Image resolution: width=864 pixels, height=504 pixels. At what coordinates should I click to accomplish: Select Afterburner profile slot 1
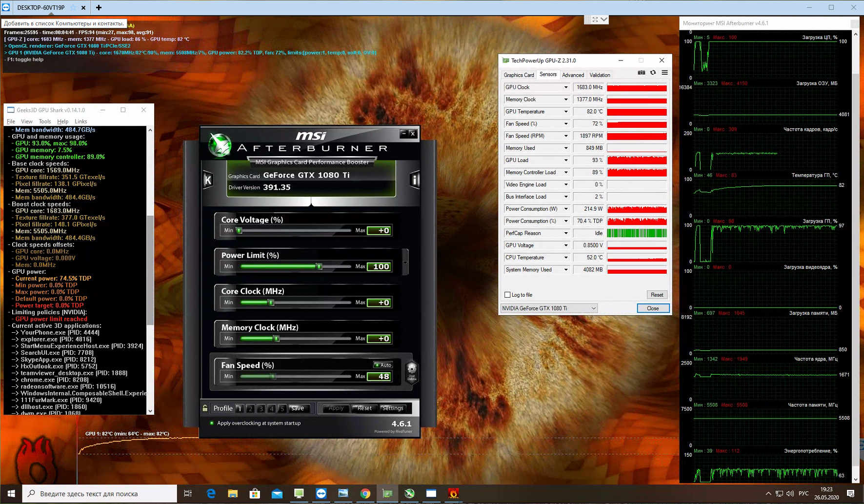point(240,408)
